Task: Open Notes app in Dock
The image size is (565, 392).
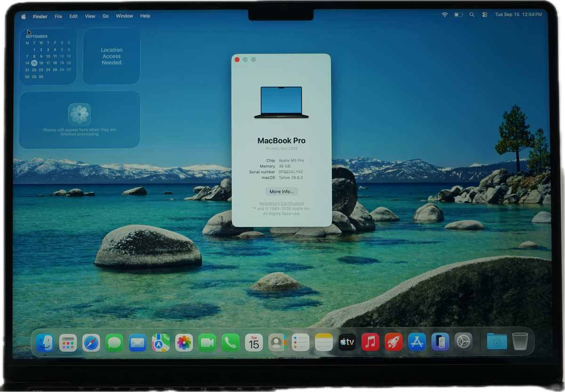Action: [323, 343]
